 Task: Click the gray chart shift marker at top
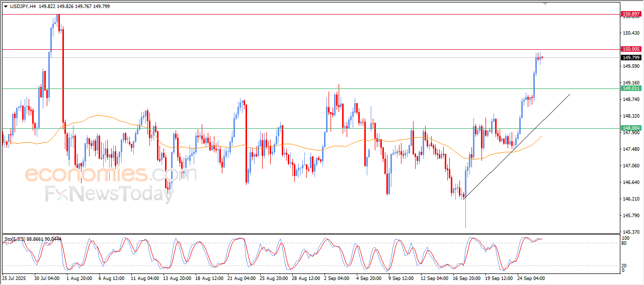(545, 4)
